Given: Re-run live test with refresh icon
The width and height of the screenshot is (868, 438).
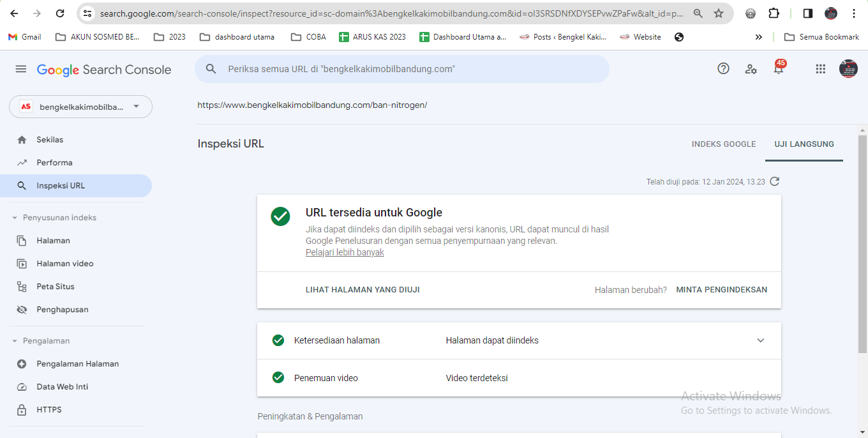Looking at the screenshot, I should (x=775, y=181).
